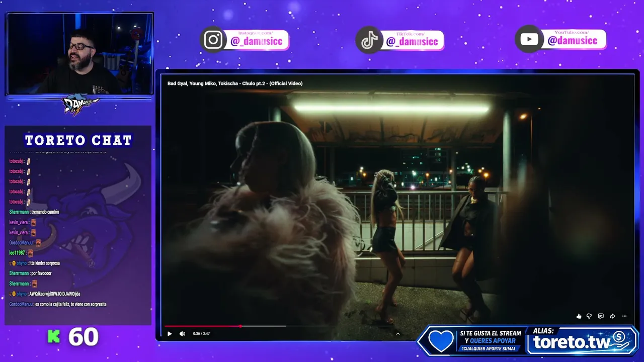Mute the video with the speaker icon
644x362 pixels.
point(182,334)
